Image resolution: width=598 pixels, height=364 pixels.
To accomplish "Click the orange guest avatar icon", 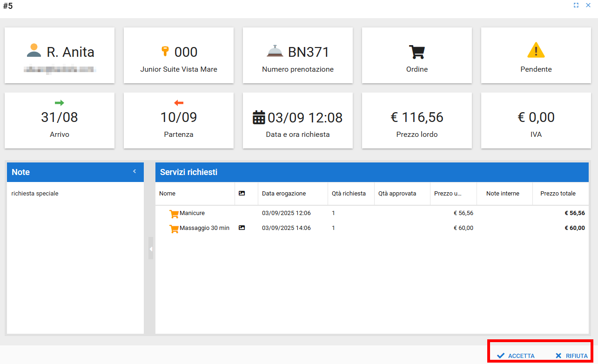I will tap(34, 50).
